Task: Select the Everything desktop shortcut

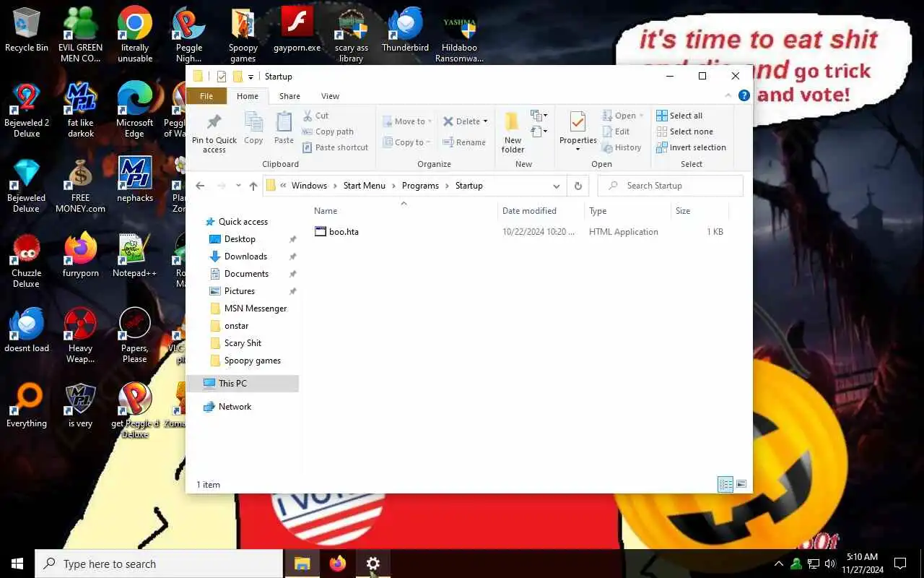Action: pos(27,406)
